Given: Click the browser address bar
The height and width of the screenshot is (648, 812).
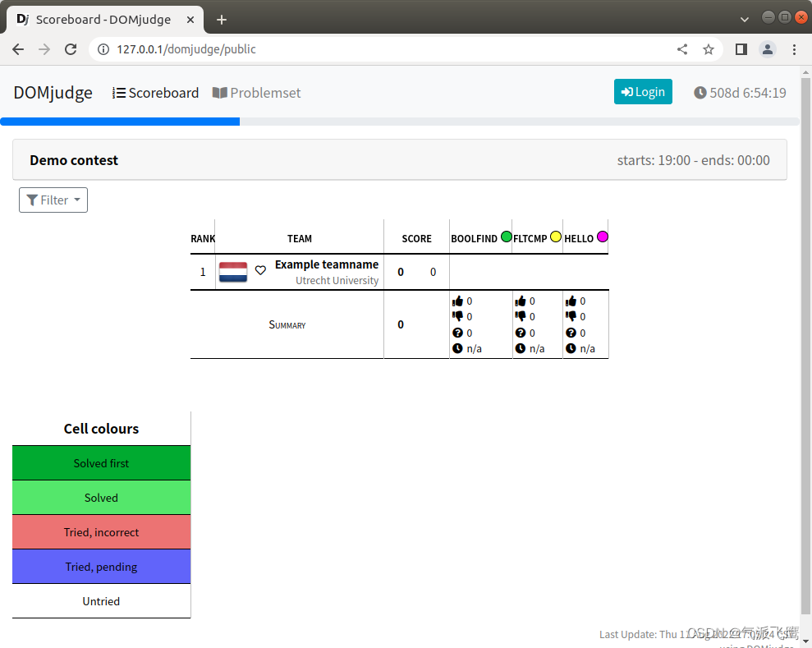Looking at the screenshot, I should click(328, 49).
